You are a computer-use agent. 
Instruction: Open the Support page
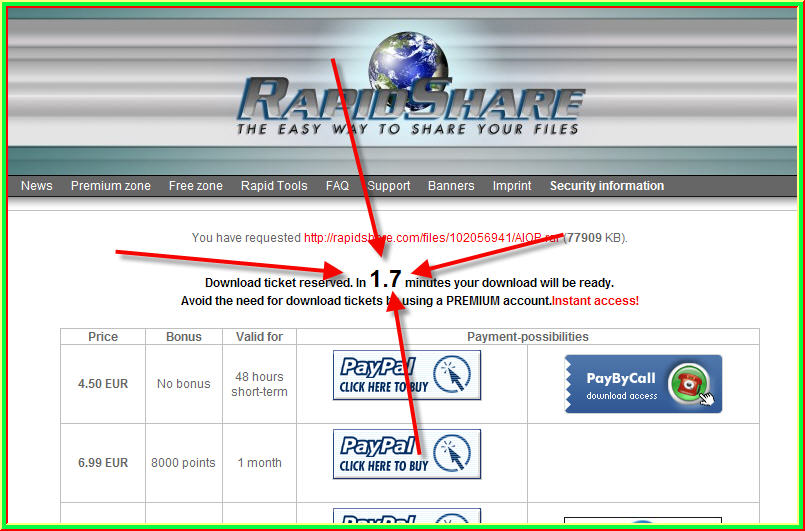coord(389,186)
